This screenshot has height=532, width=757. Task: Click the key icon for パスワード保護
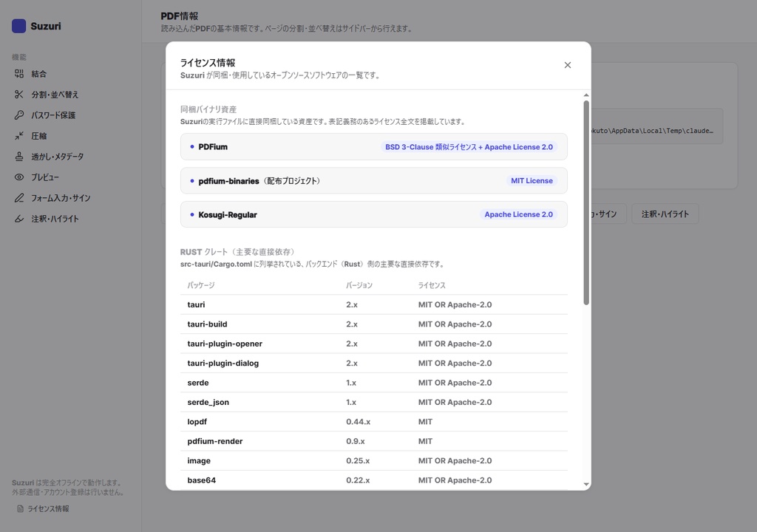coord(18,115)
